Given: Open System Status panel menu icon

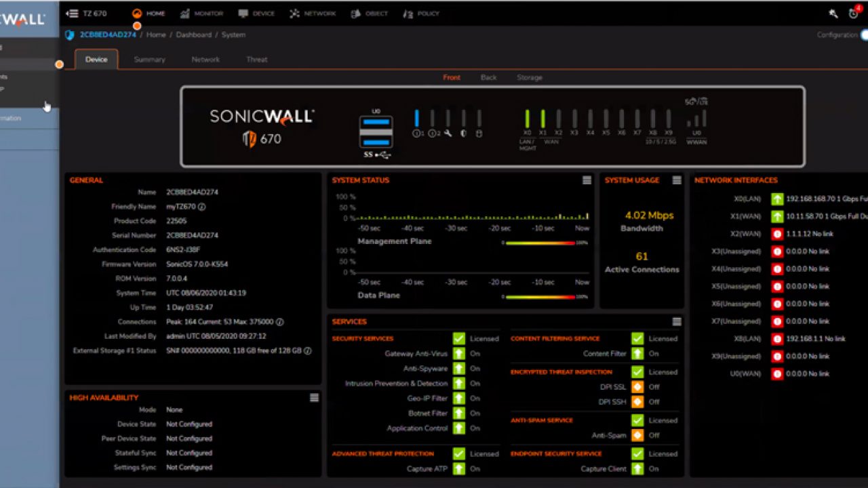Looking at the screenshot, I should coord(587,180).
